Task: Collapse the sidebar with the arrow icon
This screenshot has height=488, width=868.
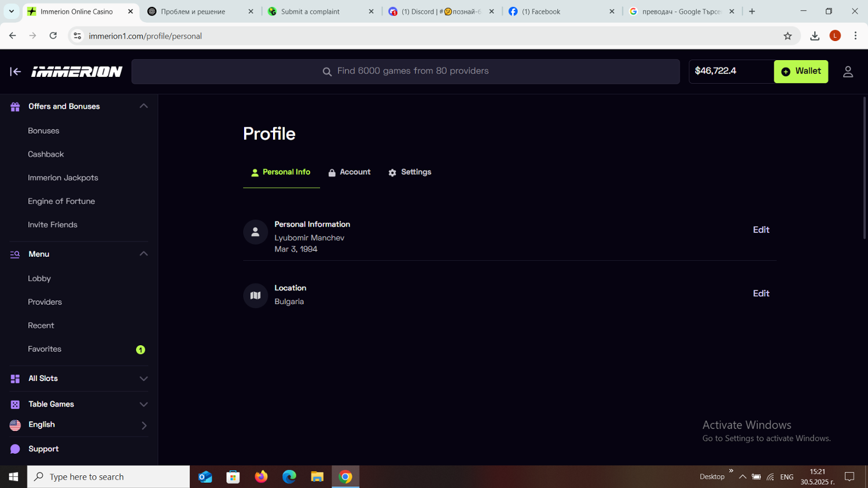Action: pos(16,72)
